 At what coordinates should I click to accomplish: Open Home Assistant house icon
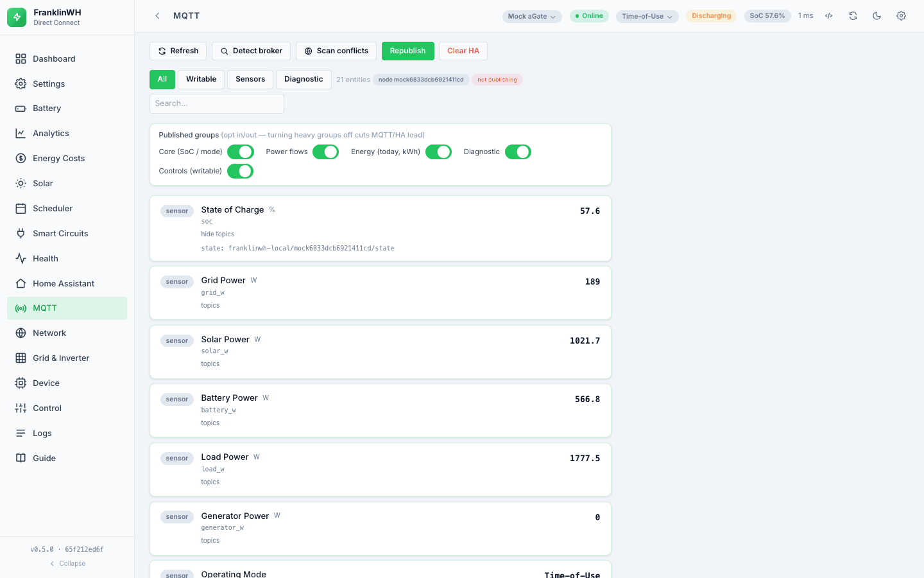21,284
